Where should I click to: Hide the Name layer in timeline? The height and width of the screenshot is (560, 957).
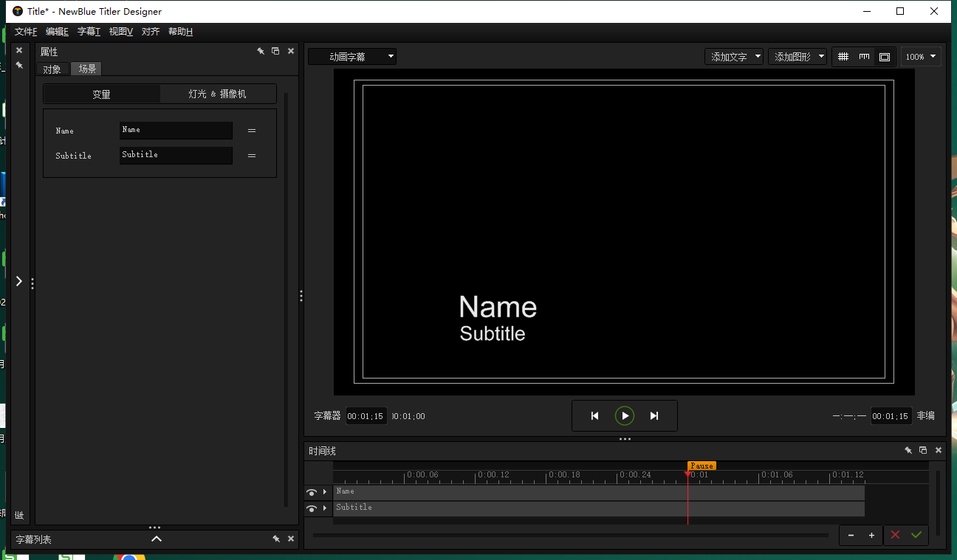pyautogui.click(x=312, y=492)
